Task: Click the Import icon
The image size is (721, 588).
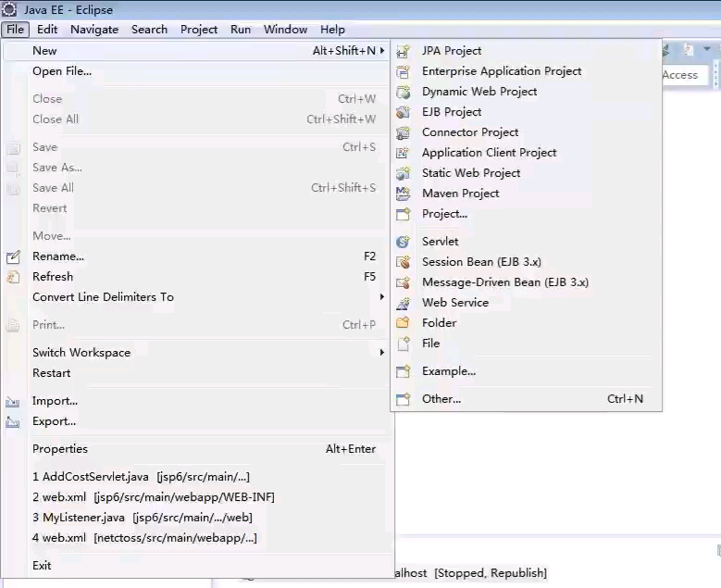Action: pyautogui.click(x=13, y=401)
